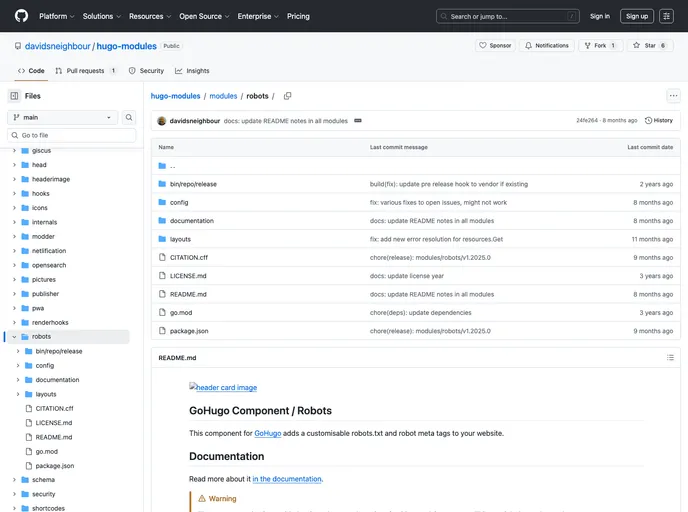Click the search files magnifier icon
Image resolution: width=688 pixels, height=512 pixels.
pos(129,117)
